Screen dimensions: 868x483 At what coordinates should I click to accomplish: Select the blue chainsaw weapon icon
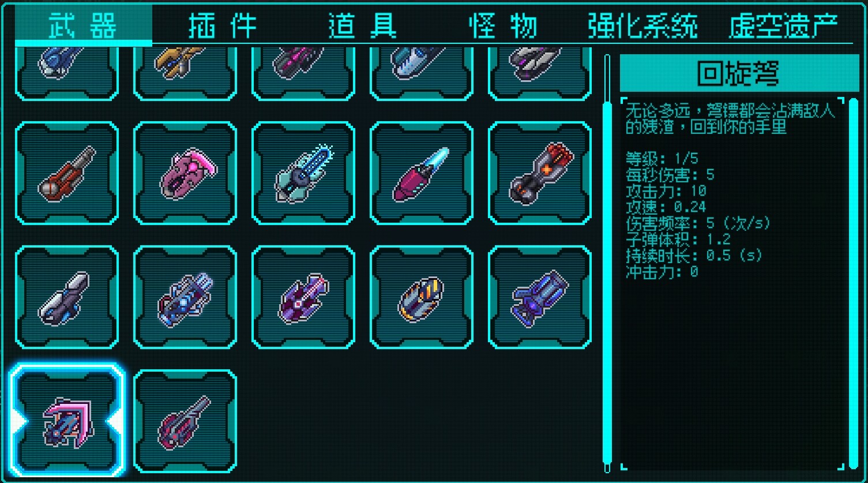click(303, 173)
